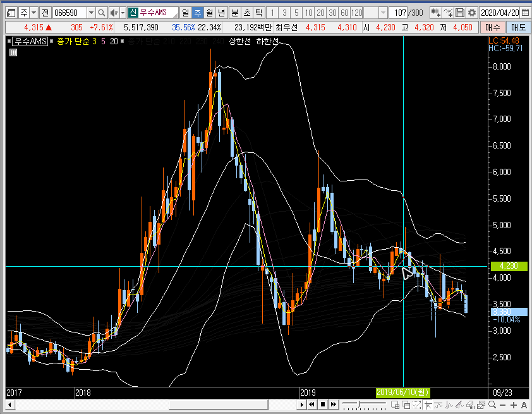Open the '주' market type dropdown arrow
This screenshot has width=532, height=414.
(33, 13)
